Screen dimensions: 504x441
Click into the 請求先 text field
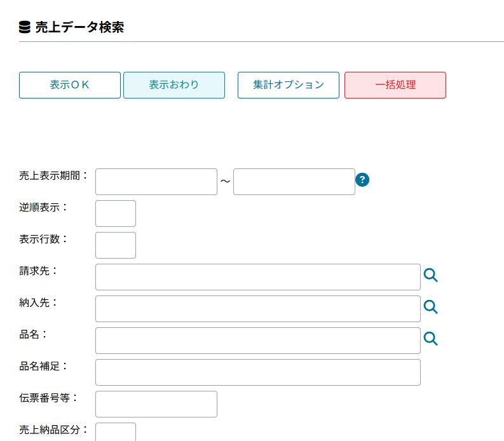click(258, 277)
